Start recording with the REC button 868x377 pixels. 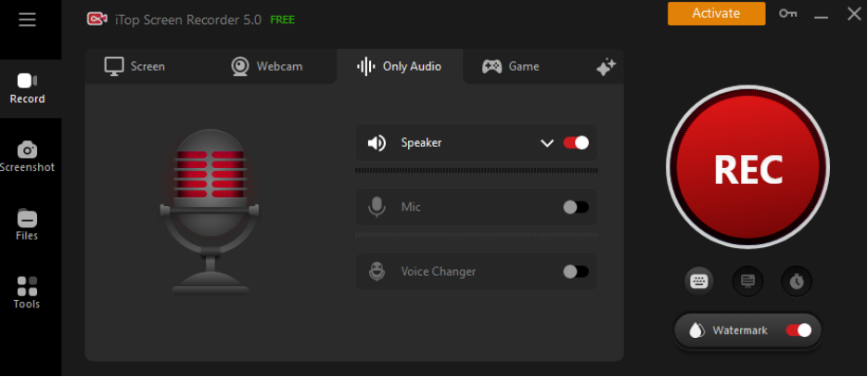747,167
